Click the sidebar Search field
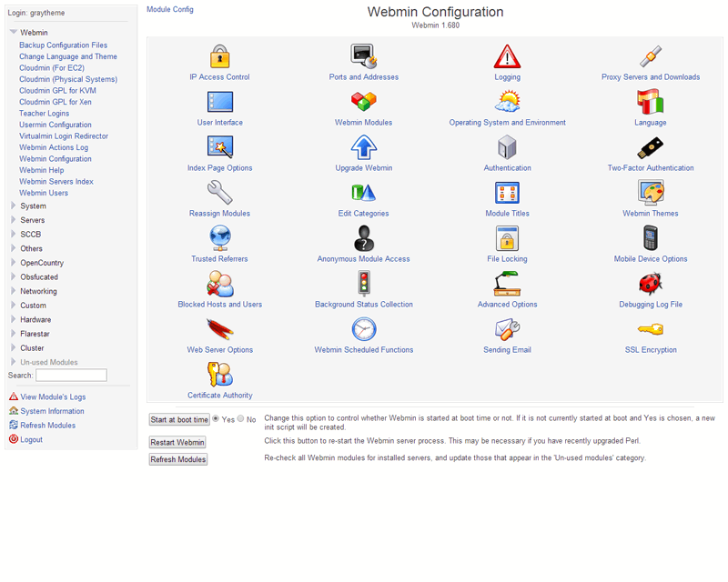Screen dimensions: 728x582 tap(72, 375)
